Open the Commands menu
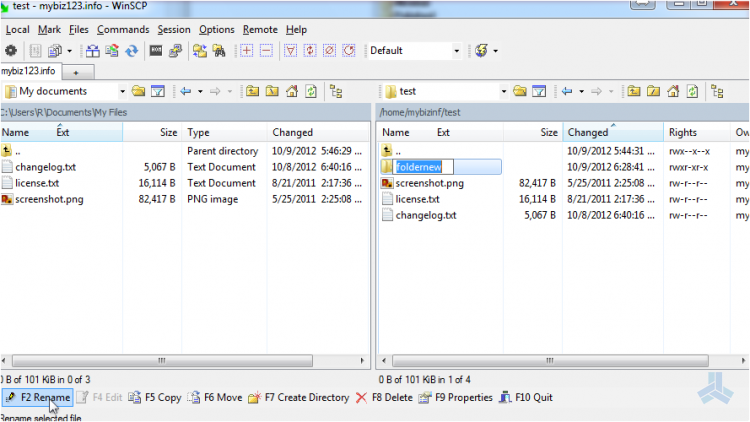 (123, 30)
